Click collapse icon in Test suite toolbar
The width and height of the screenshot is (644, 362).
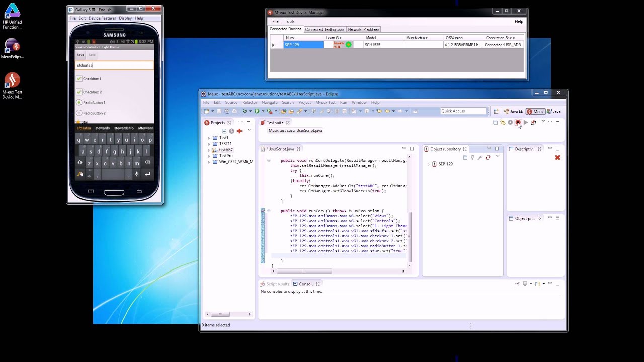(495, 122)
